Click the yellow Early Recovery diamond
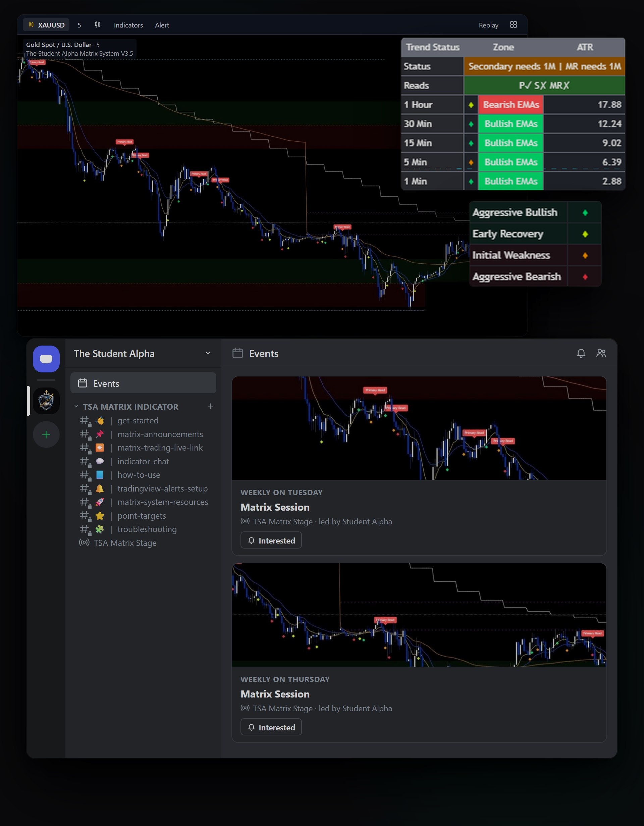Viewport: 644px width, 826px height. [585, 234]
